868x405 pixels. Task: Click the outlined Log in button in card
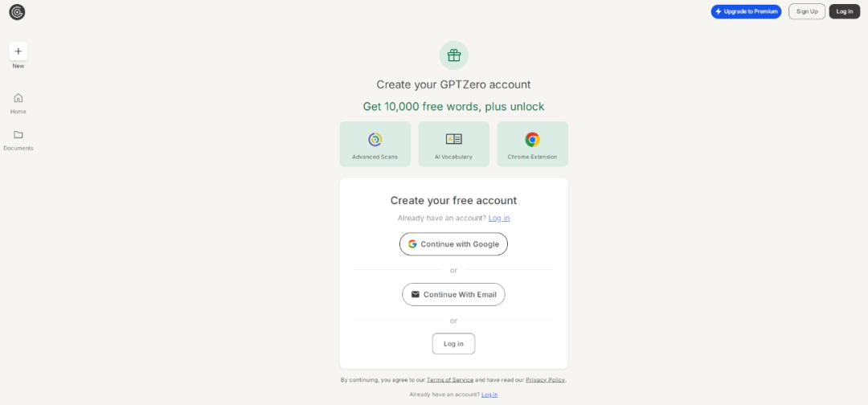pyautogui.click(x=453, y=344)
